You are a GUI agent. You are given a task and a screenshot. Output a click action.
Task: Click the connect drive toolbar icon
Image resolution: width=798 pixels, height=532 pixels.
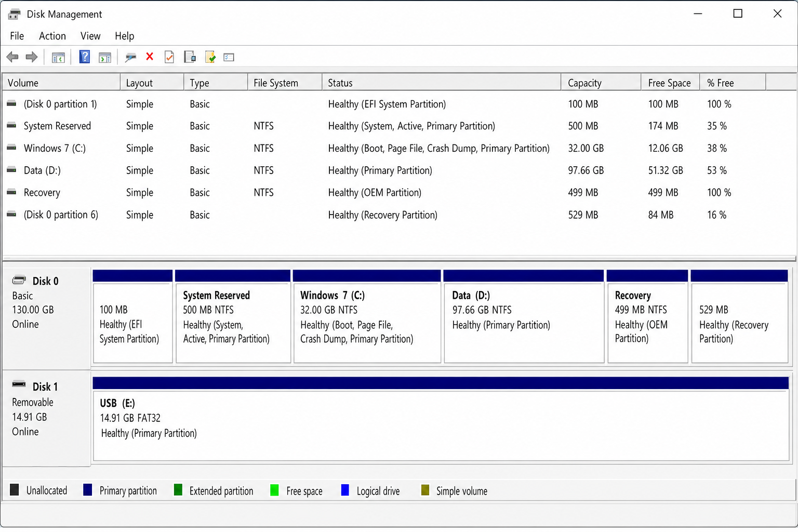tap(130, 57)
